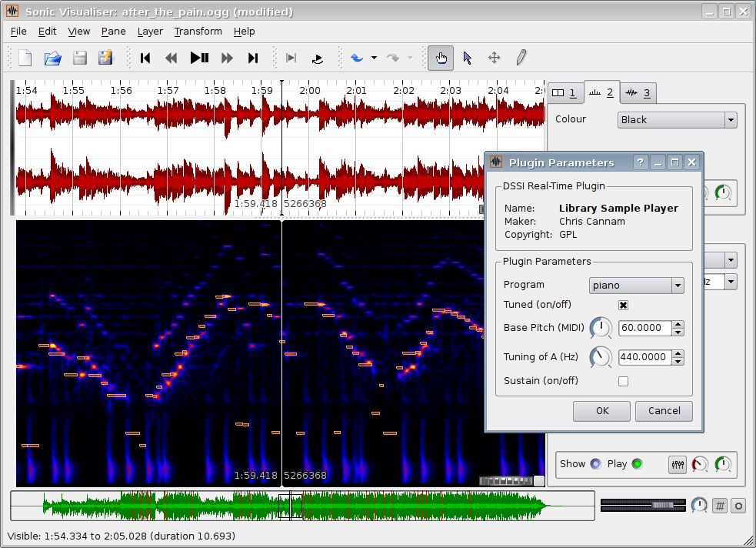Rewind to start of audio
Image resolution: width=756 pixels, height=548 pixels.
tap(145, 58)
